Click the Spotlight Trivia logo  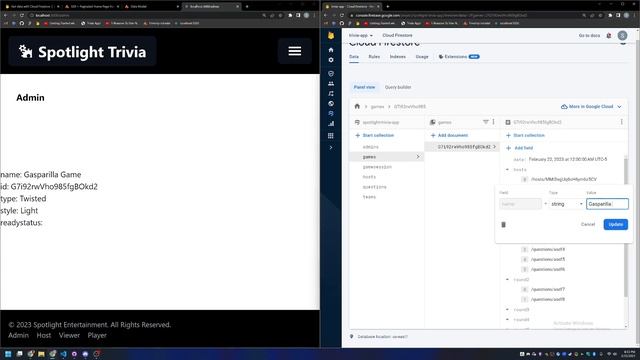tap(82, 51)
